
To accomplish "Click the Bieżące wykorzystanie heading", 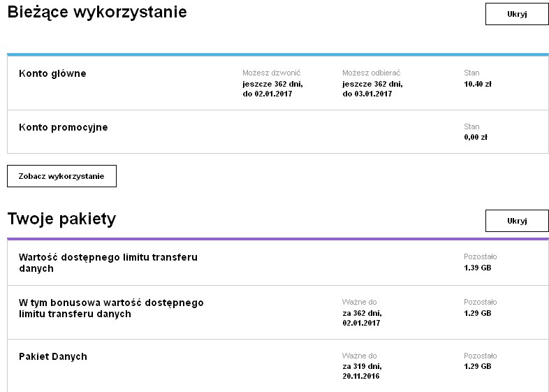I will click(x=97, y=12).
